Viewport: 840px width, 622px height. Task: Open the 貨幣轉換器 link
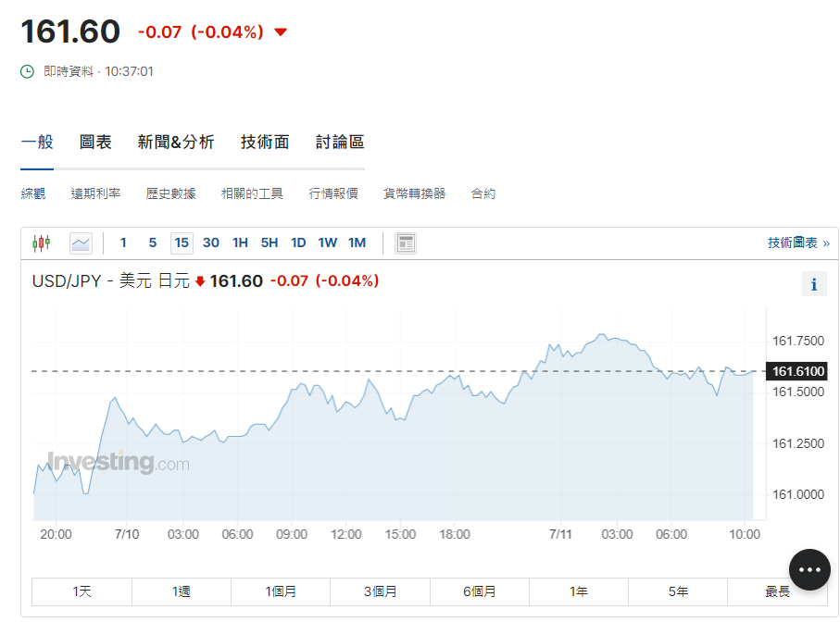click(414, 193)
